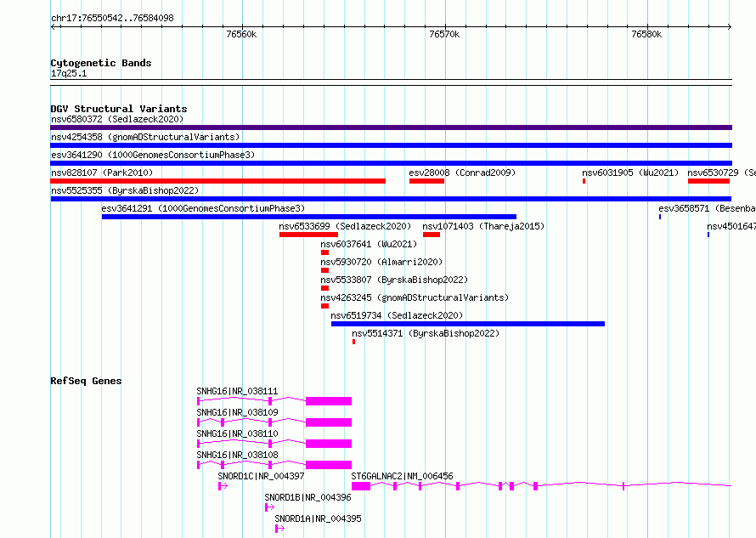This screenshot has width=756, height=538.
Task: Select the nsv828107 (Park2010) red bar
Action: 218,181
